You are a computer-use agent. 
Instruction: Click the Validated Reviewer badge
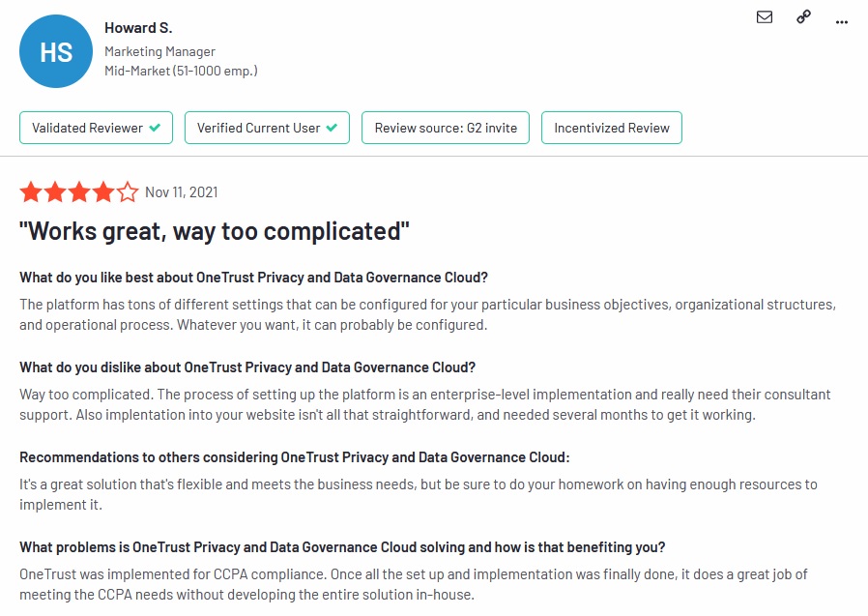pyautogui.click(x=97, y=128)
